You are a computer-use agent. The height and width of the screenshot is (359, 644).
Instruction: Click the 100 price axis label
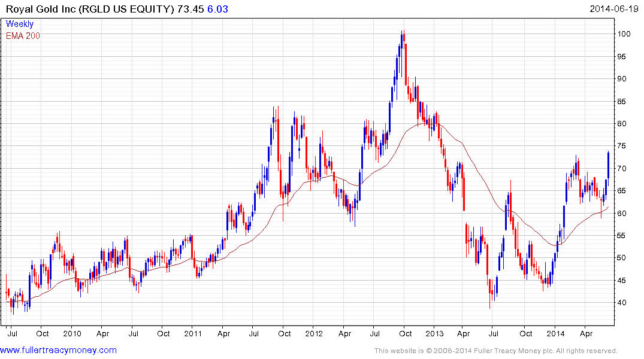pyautogui.click(x=624, y=34)
